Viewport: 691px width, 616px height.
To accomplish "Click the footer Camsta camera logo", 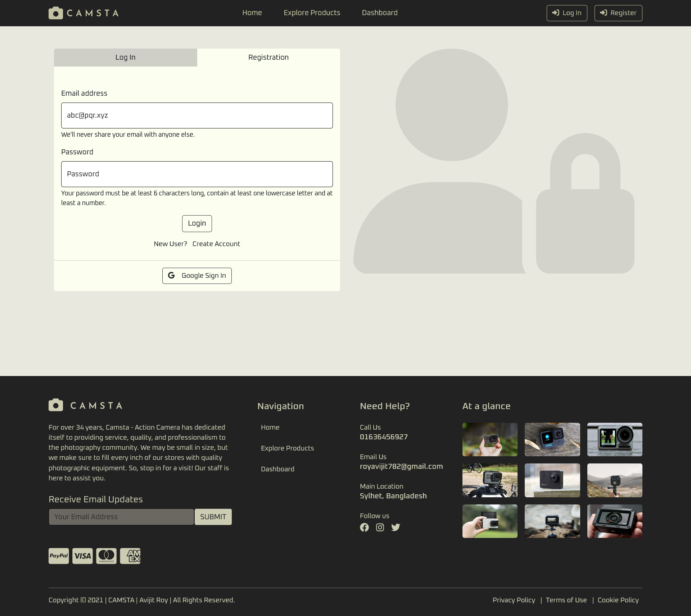I will (56, 405).
